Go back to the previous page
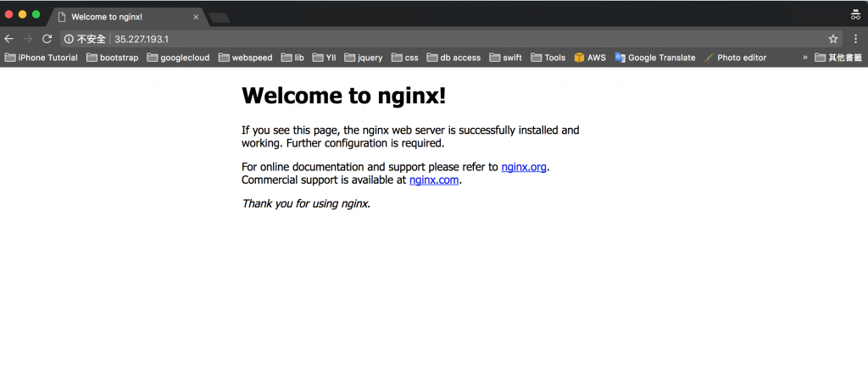This screenshot has height=387, width=868. [8, 39]
